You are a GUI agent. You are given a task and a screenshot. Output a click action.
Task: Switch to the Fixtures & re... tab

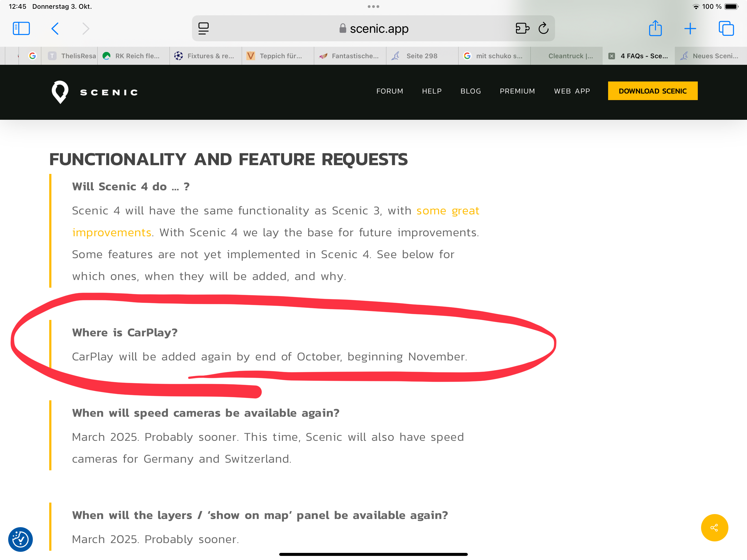click(x=206, y=56)
